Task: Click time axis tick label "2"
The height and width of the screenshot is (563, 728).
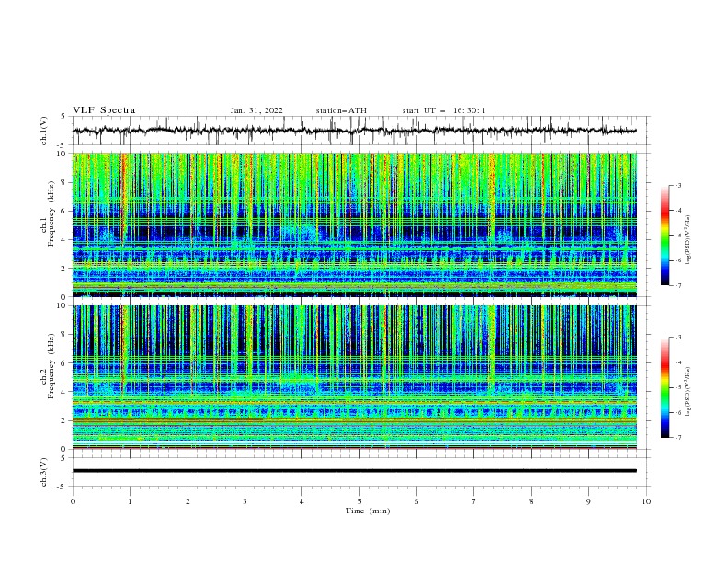Action: point(188,501)
